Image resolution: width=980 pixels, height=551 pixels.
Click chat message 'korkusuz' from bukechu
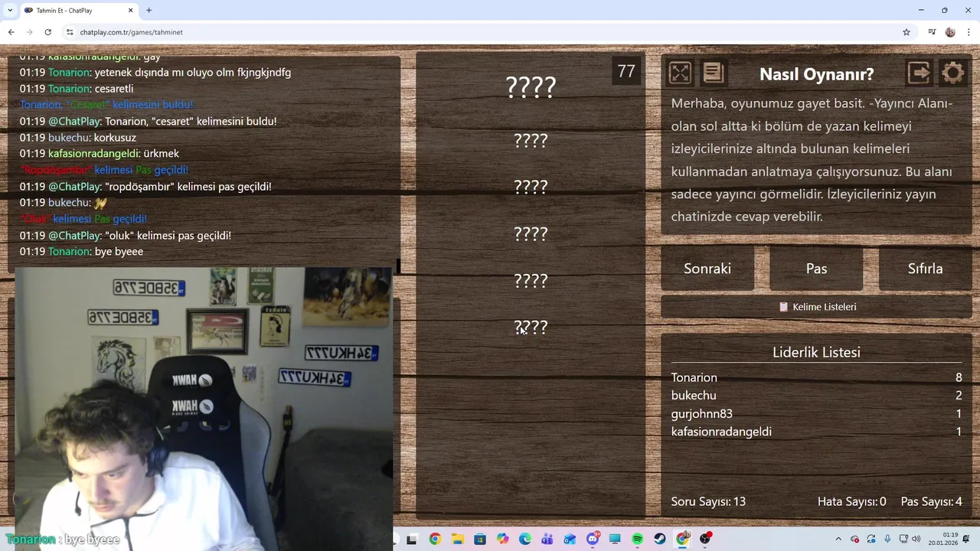tap(77, 138)
